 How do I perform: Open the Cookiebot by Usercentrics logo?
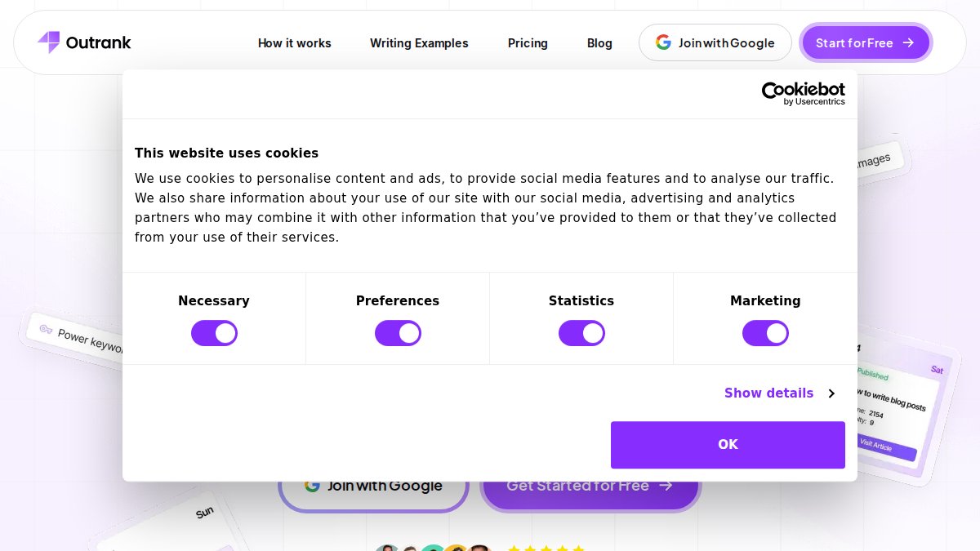click(x=803, y=92)
